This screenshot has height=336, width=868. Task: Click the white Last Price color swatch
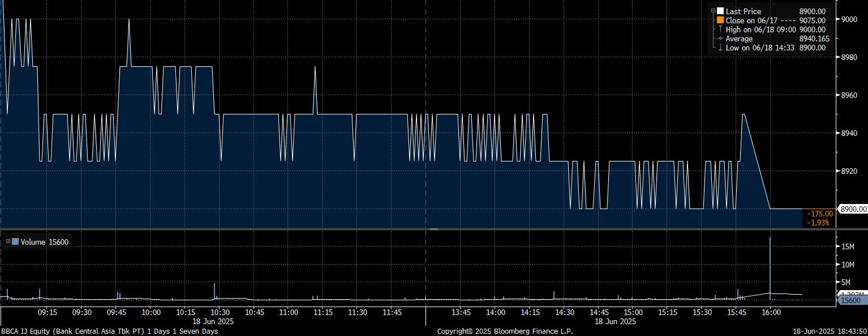click(720, 11)
